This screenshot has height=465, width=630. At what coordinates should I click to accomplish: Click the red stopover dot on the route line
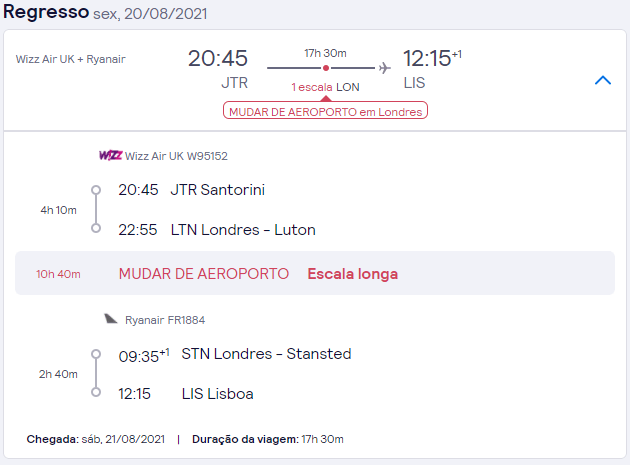pos(325,68)
